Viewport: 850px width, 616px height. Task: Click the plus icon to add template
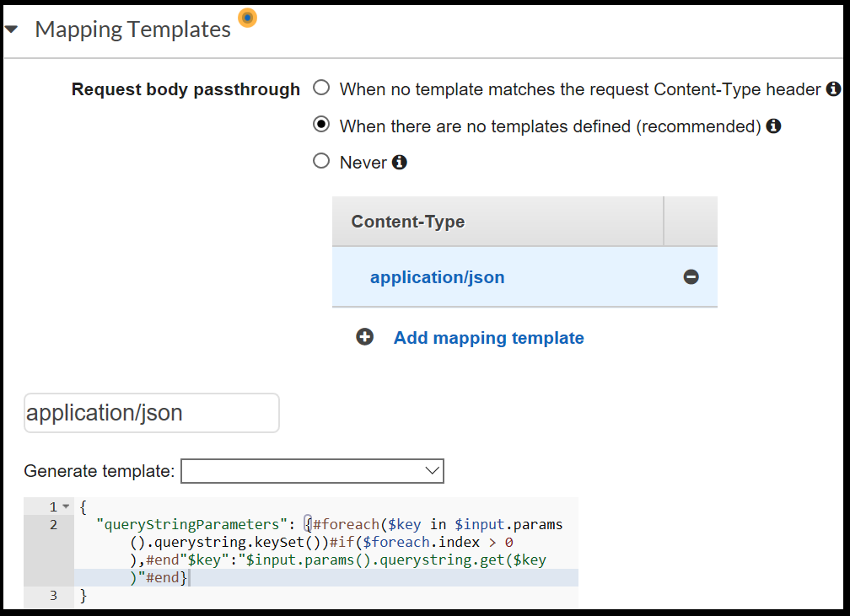pyautogui.click(x=364, y=338)
